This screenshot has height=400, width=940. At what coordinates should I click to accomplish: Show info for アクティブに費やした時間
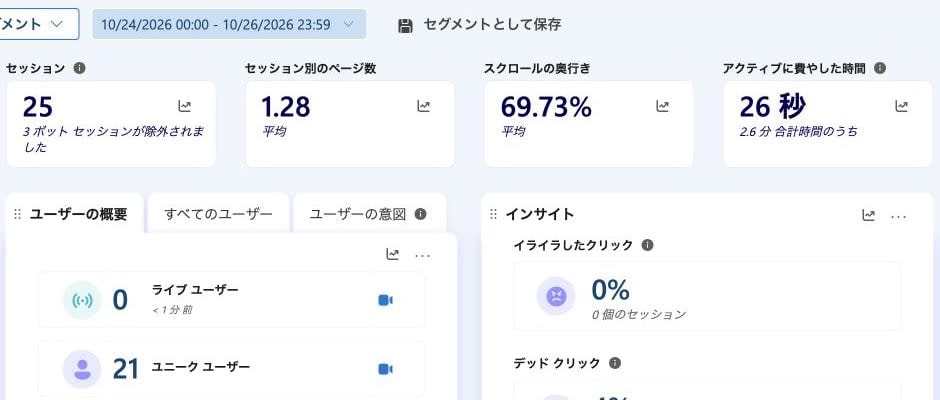pos(879,68)
